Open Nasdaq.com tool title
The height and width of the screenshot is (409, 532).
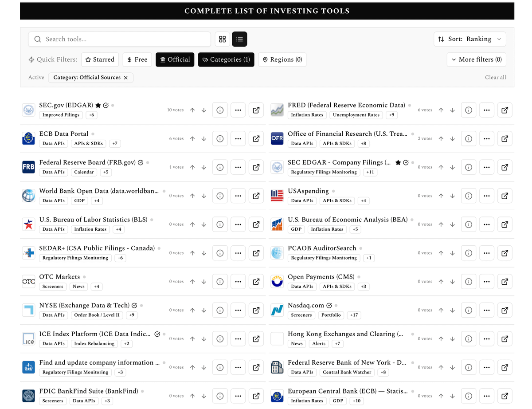(306, 305)
